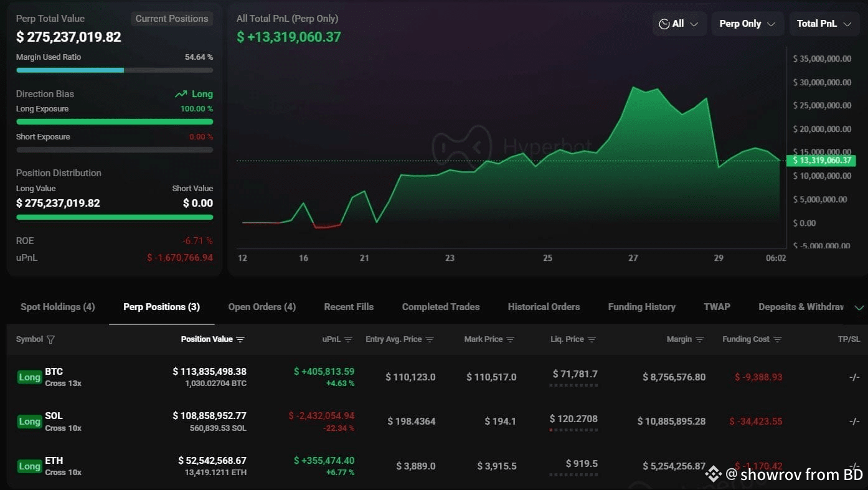Sort by Liq. Price column icon

592,339
